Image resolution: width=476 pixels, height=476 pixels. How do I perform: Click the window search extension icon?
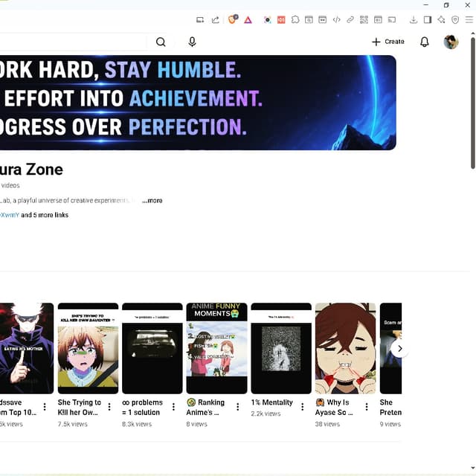[309, 20]
